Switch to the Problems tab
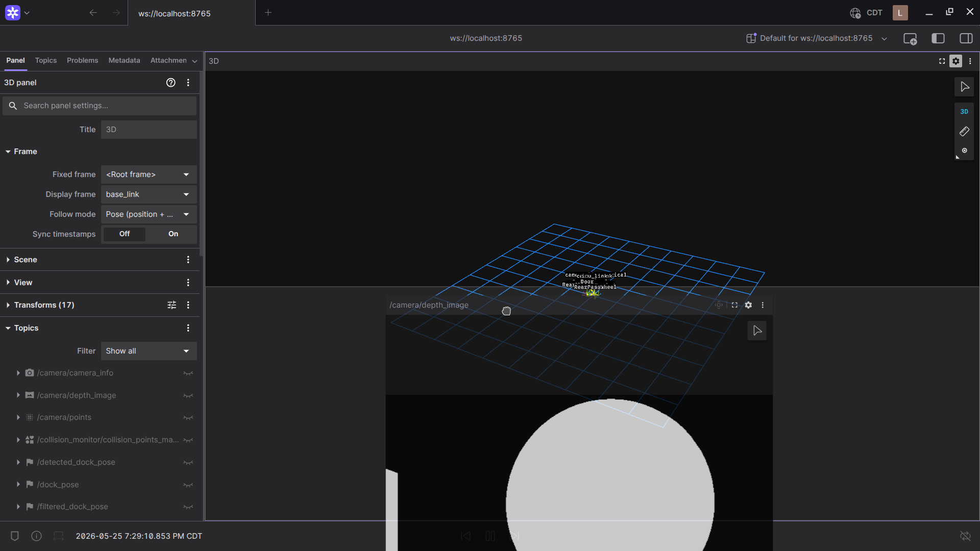 pyautogui.click(x=82, y=60)
